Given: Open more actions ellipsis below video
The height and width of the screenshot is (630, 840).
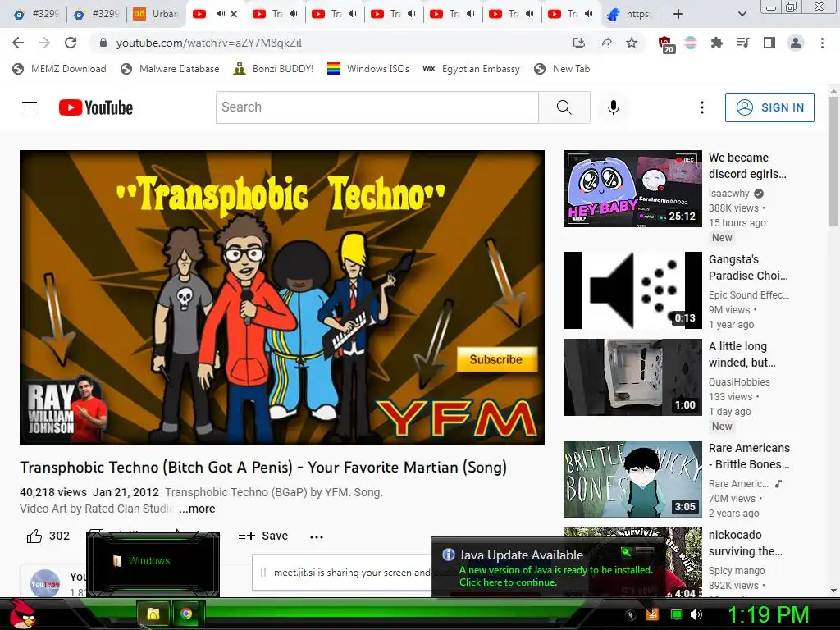Looking at the screenshot, I should (317, 536).
